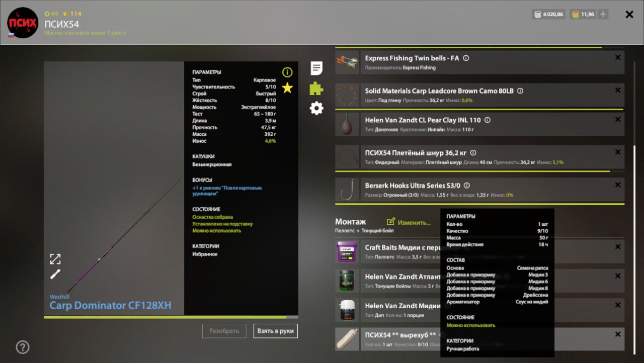The image size is (644, 363).
Task: Toggle the yellow favorite star
Action: [x=287, y=88]
